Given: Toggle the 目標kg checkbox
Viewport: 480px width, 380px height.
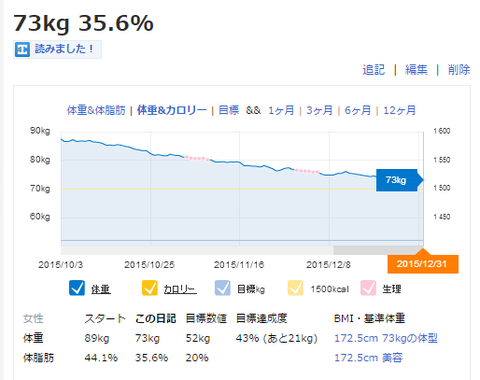Looking at the screenshot, I should pyautogui.click(x=223, y=288).
